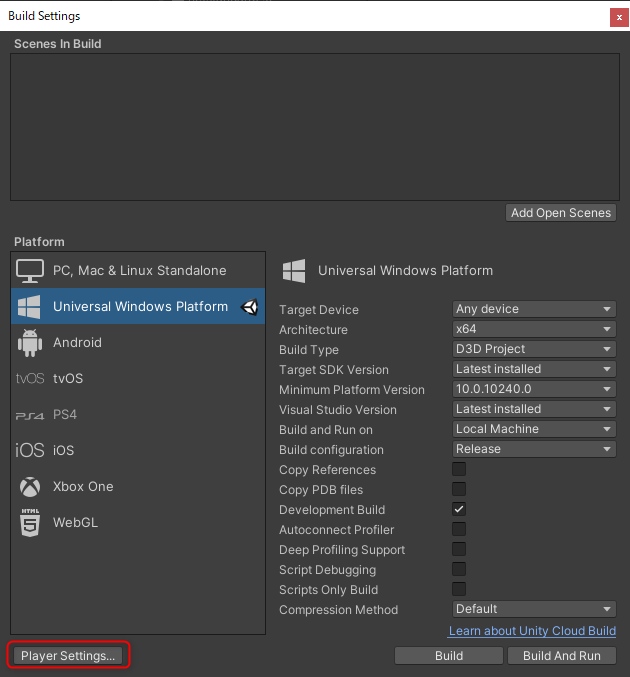Click the Platform section heading
This screenshot has height=677, width=630.
point(39,242)
